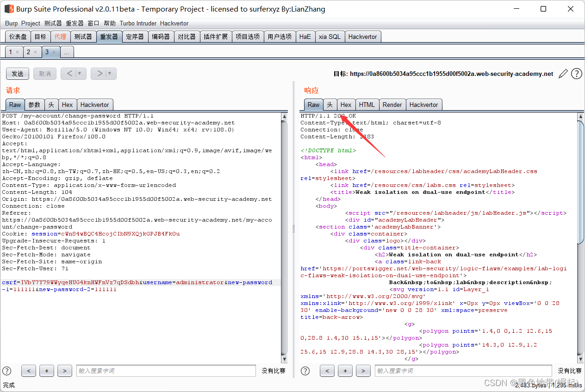Open the 帮助 menu
Image resolution: width=585 pixels, height=392 pixels.
pyautogui.click(x=110, y=23)
